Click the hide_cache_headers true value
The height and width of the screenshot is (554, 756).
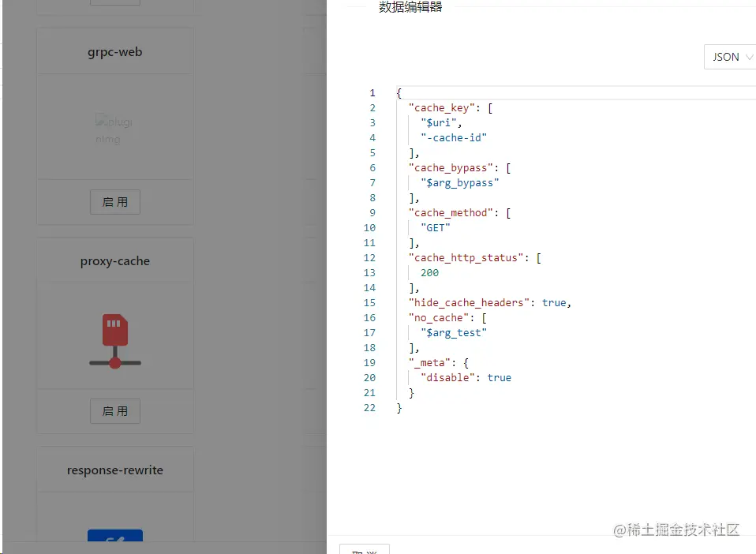pos(555,302)
